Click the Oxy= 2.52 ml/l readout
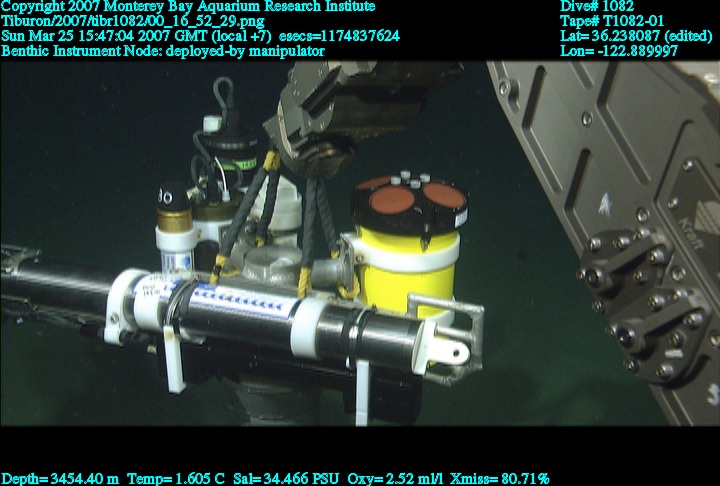Screen dimensions: 720x486 [x=395, y=479]
